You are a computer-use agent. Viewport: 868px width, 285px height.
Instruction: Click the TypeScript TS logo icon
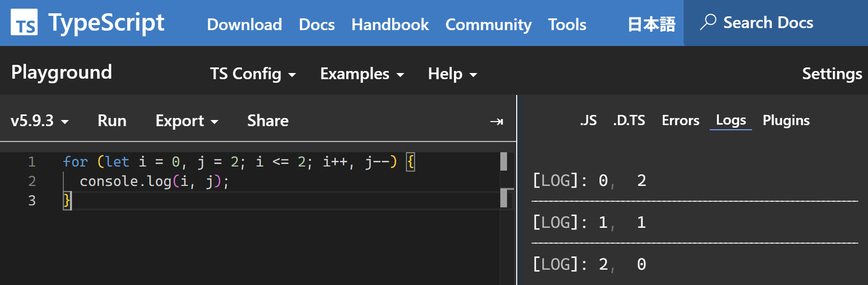click(24, 23)
